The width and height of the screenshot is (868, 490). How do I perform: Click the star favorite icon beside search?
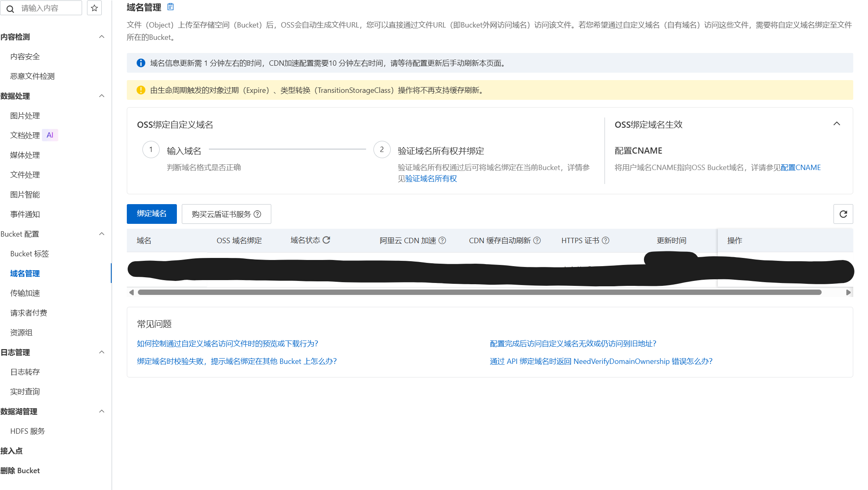coord(94,8)
